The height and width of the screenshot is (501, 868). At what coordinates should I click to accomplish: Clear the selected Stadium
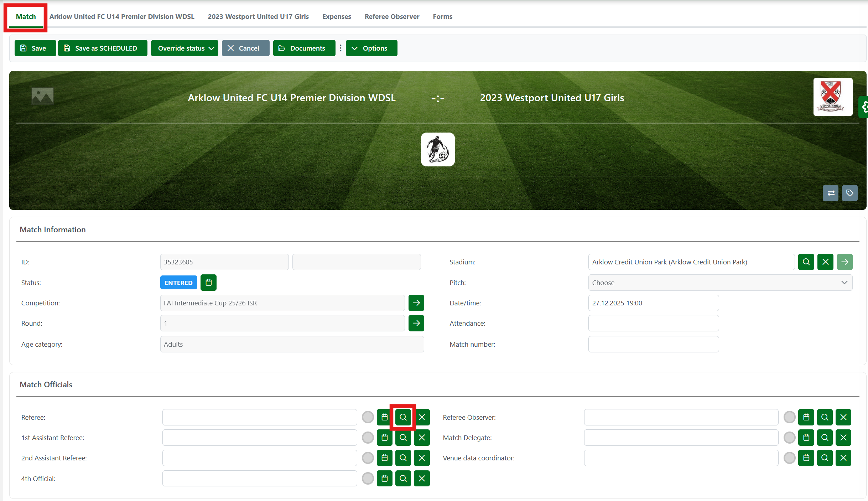(825, 262)
